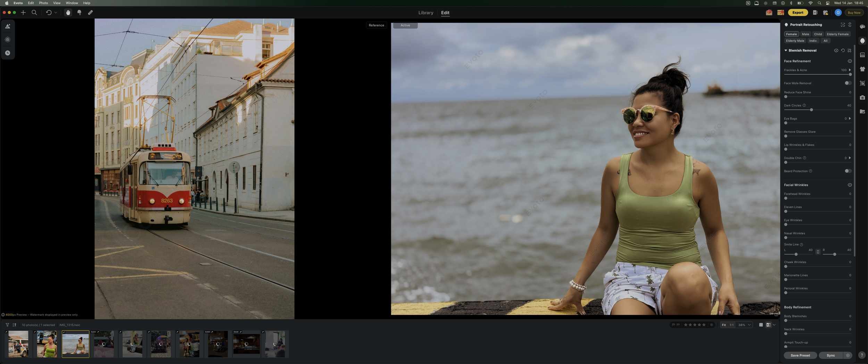Adjust the Smile Line R slider handle

[834, 254]
